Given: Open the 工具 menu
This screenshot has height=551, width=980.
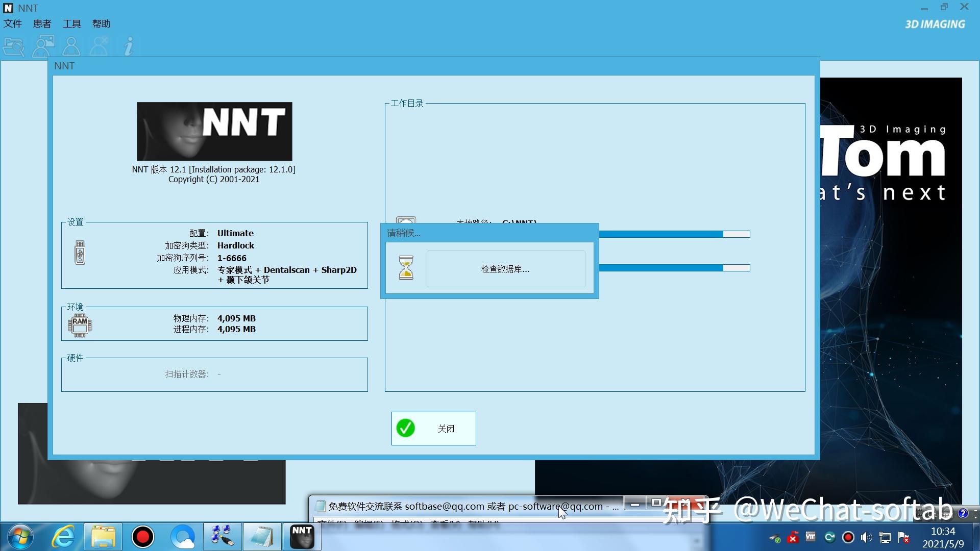Looking at the screenshot, I should tap(71, 24).
